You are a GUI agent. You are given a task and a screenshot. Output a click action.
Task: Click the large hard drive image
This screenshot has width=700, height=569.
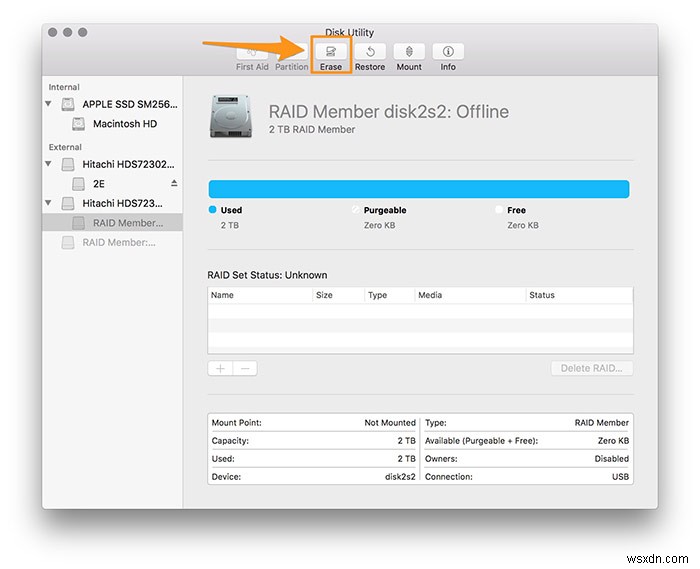point(231,116)
